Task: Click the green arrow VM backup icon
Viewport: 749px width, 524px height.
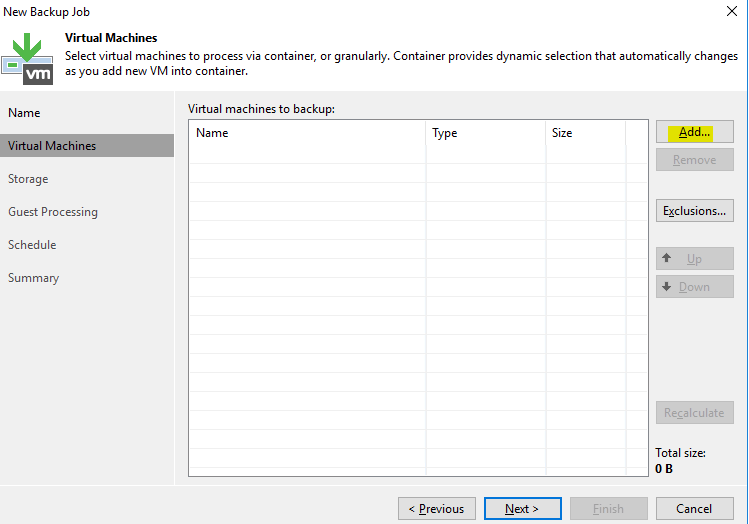Action: point(29,58)
